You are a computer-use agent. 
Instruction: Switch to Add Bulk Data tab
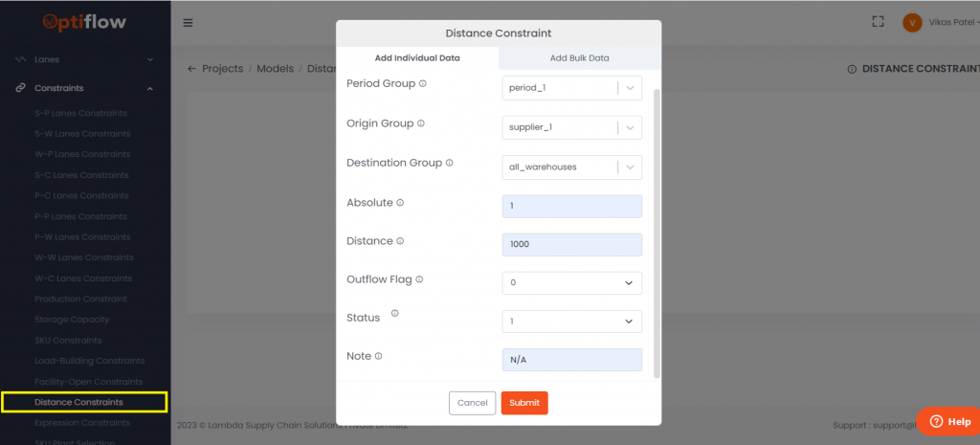coord(579,58)
